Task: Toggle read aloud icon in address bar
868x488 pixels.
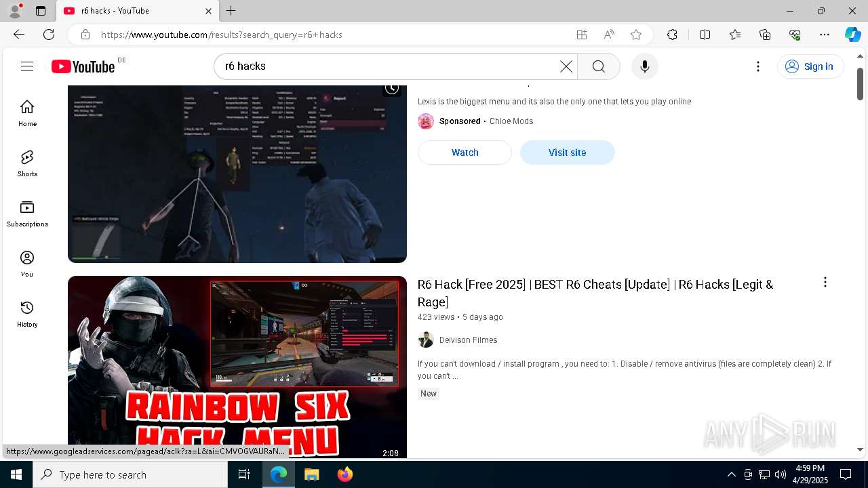Action: 609,35
